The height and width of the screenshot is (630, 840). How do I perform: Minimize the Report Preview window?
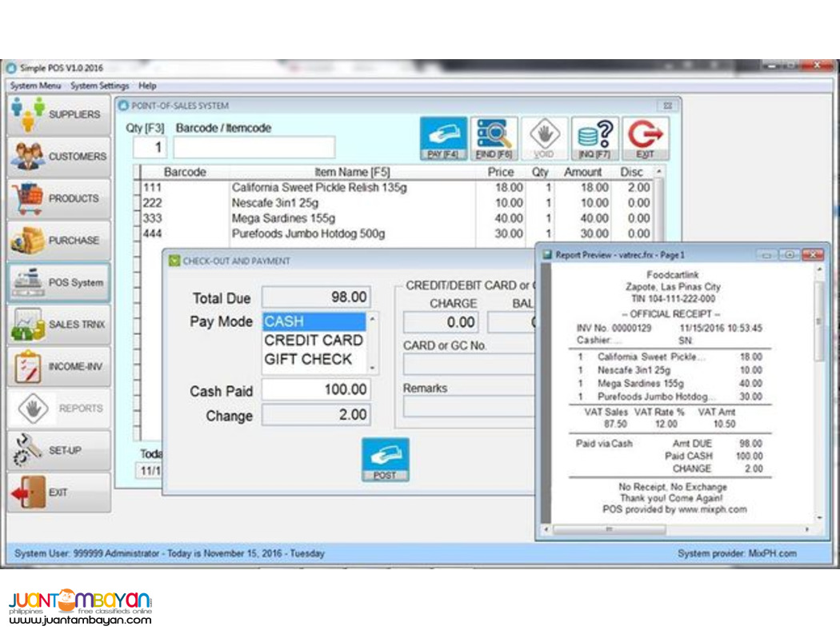pos(766,255)
